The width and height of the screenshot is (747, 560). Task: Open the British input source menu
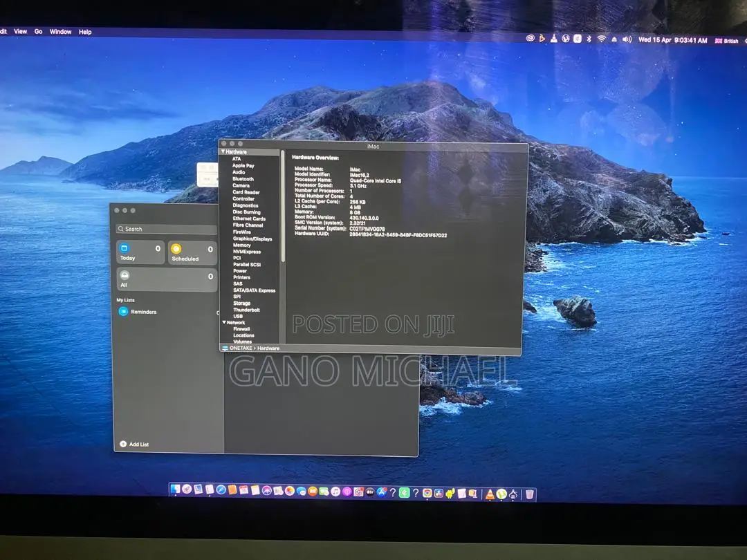click(726, 41)
